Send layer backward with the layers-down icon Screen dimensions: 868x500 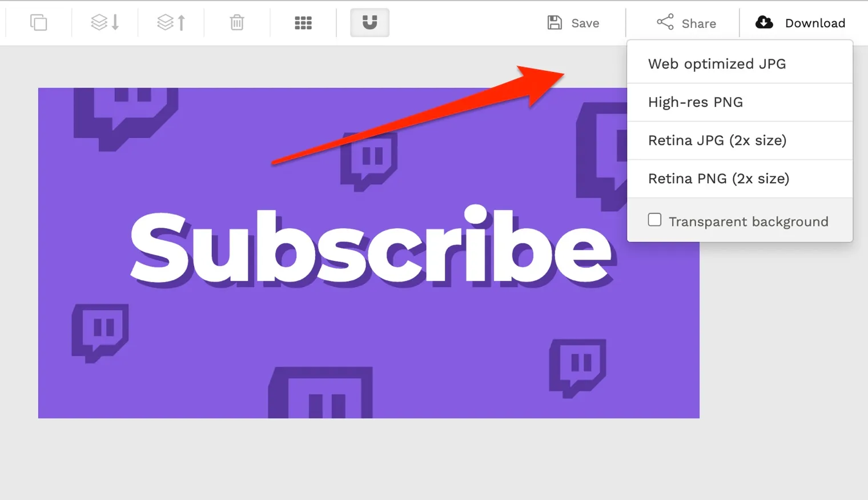(105, 23)
